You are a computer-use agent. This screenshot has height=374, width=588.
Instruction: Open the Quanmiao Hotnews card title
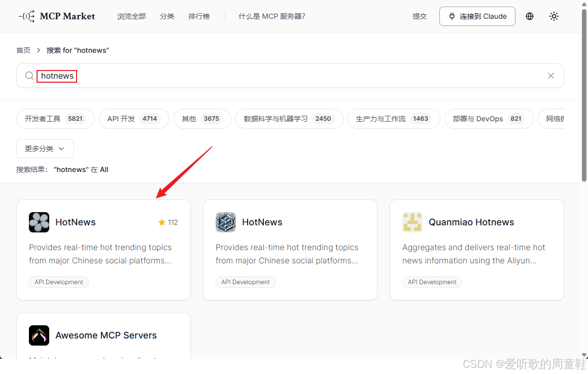(471, 222)
